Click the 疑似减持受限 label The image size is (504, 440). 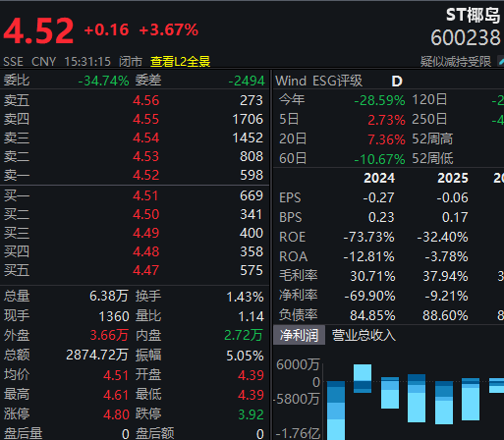[x=456, y=61]
